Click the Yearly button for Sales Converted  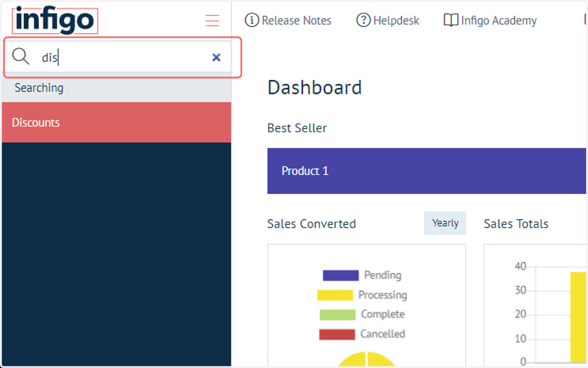click(445, 223)
